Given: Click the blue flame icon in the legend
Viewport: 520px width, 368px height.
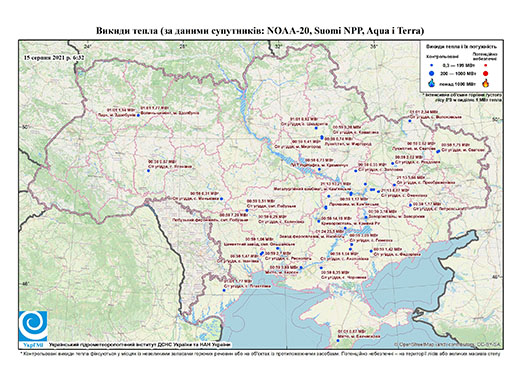Looking at the screenshot, I should pos(432,83).
